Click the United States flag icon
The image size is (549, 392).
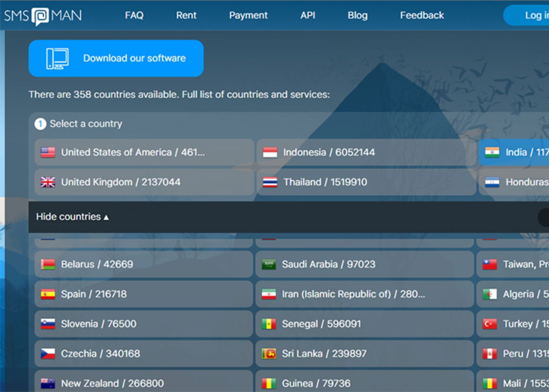point(48,152)
